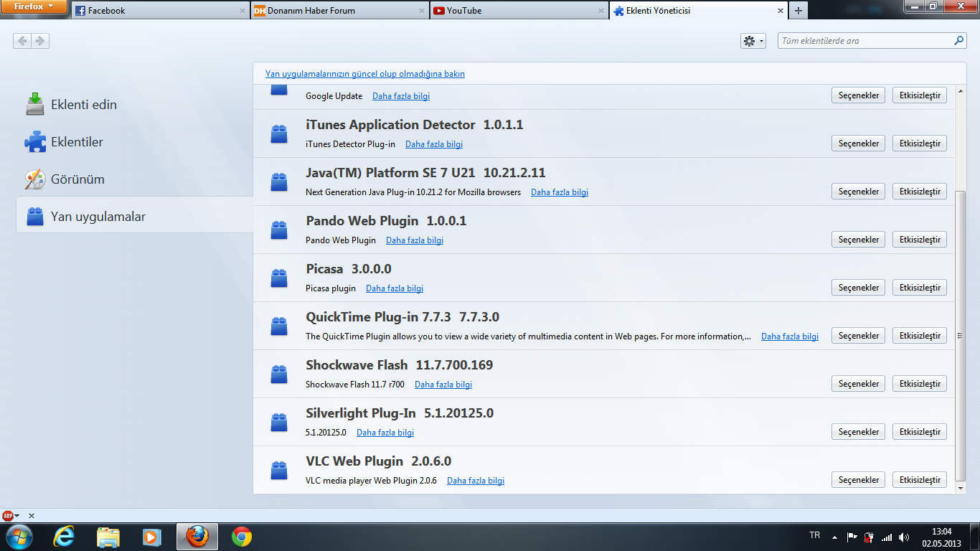Switch to the Facebook tab
The width and height of the screenshot is (980, 551).
pyautogui.click(x=160, y=11)
